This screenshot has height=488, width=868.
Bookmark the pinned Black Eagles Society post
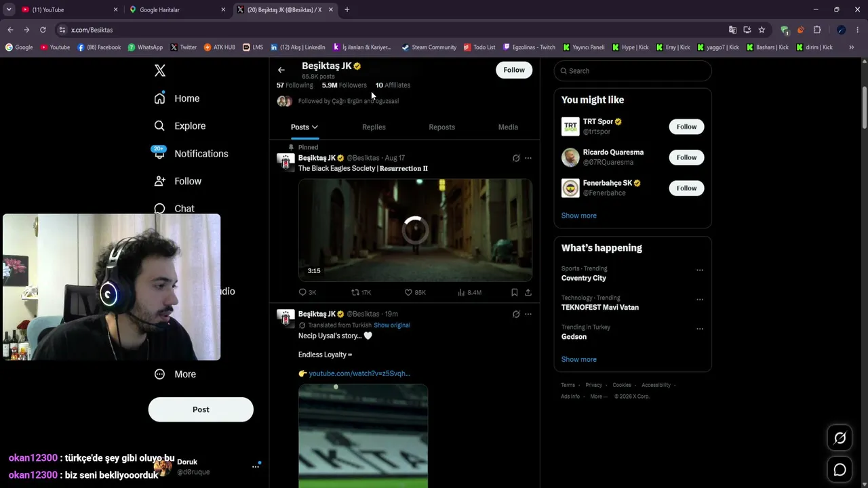514,292
